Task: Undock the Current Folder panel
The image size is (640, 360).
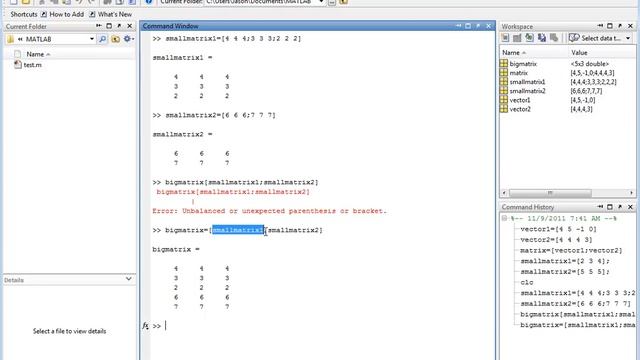Action: tap(119, 26)
